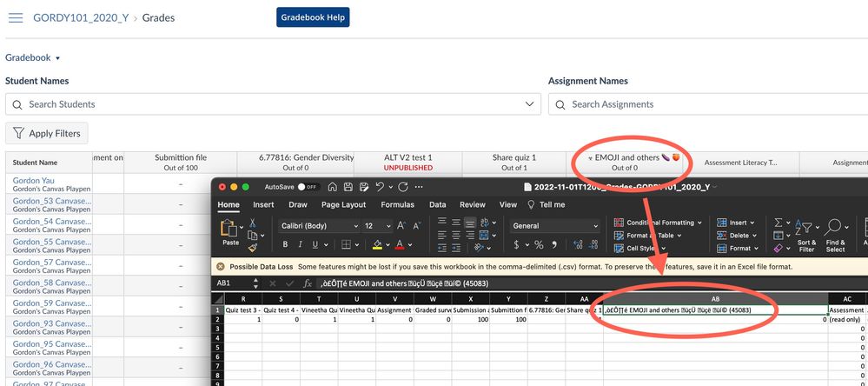Screen dimensions: 868x386
Task: Toggle the AutoSave switch
Action: coord(307,187)
